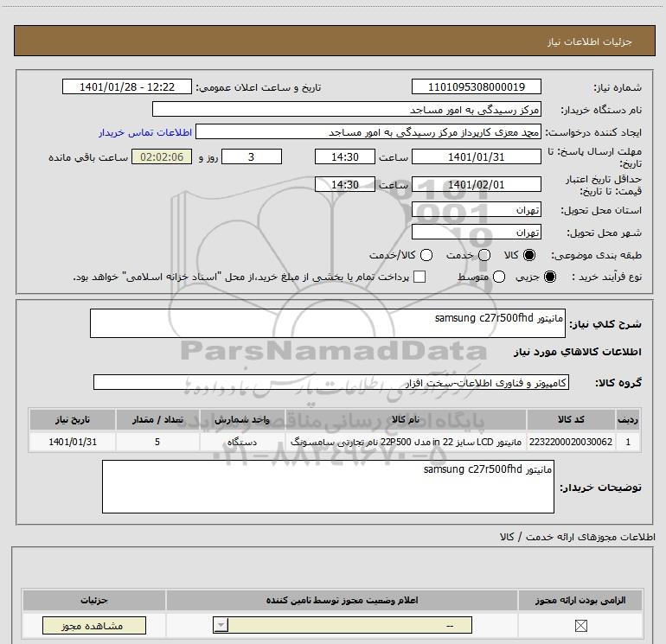Image resolution: width=666 pixels, height=644 pixels.
Task: Open the license status dropdown
Action: (343, 625)
